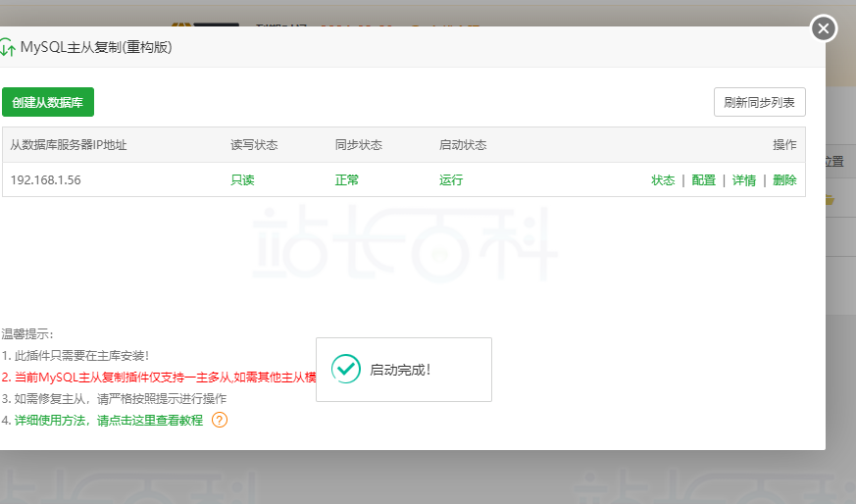The image size is (856, 504).
Task: Toggle the 运行 running status
Action: tap(451, 180)
